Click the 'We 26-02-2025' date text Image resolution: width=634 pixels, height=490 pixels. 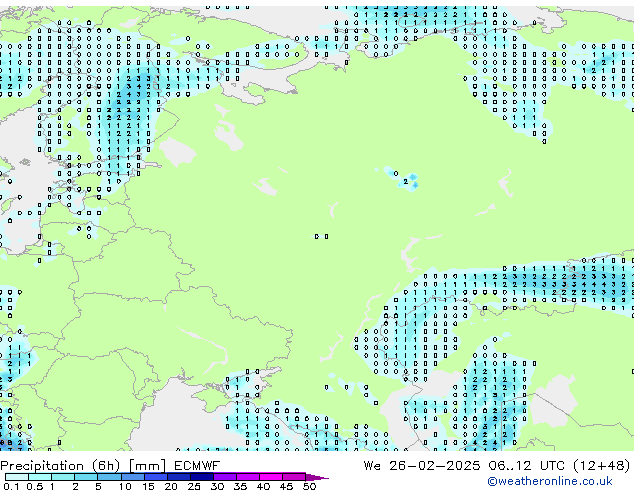[x=422, y=466]
